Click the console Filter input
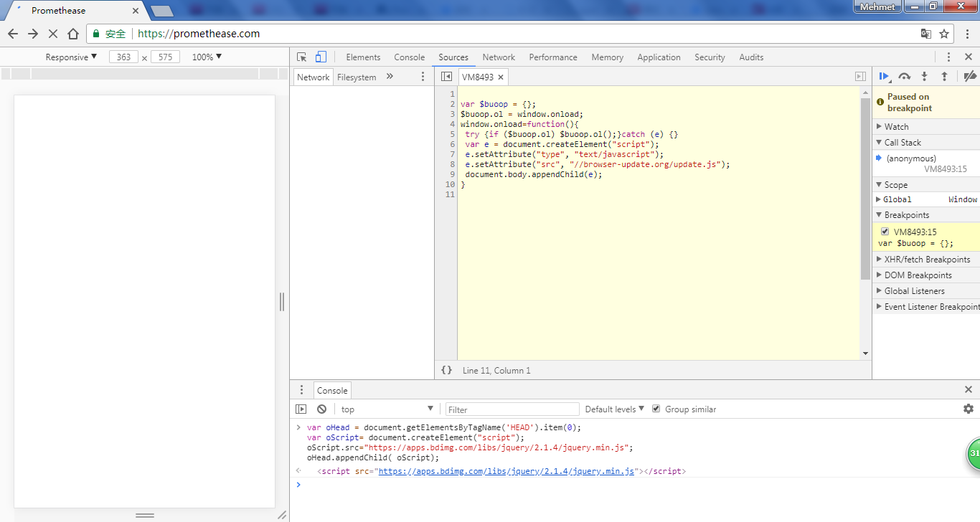980x522 pixels. tap(512, 409)
